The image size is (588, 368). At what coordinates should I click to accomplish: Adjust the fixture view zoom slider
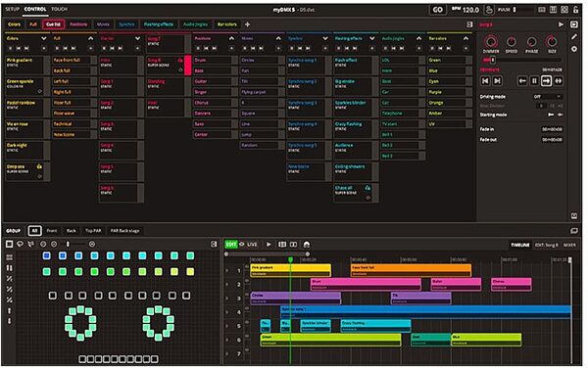(68, 244)
